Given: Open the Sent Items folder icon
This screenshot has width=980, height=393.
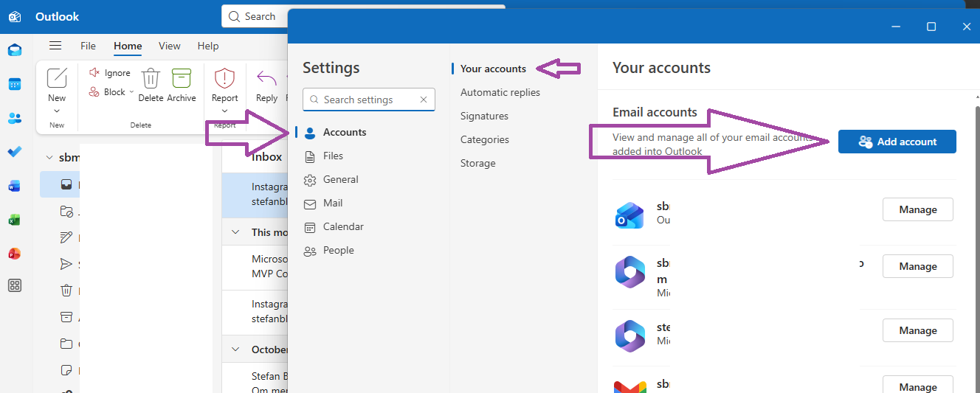Looking at the screenshot, I should (66, 264).
